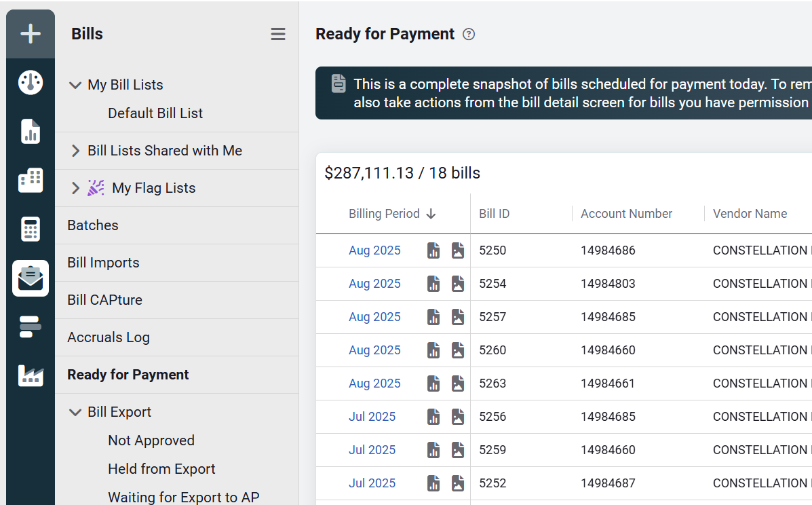Click the Vendor Name column header
Image resolution: width=812 pixels, height=505 pixels.
tap(750, 213)
